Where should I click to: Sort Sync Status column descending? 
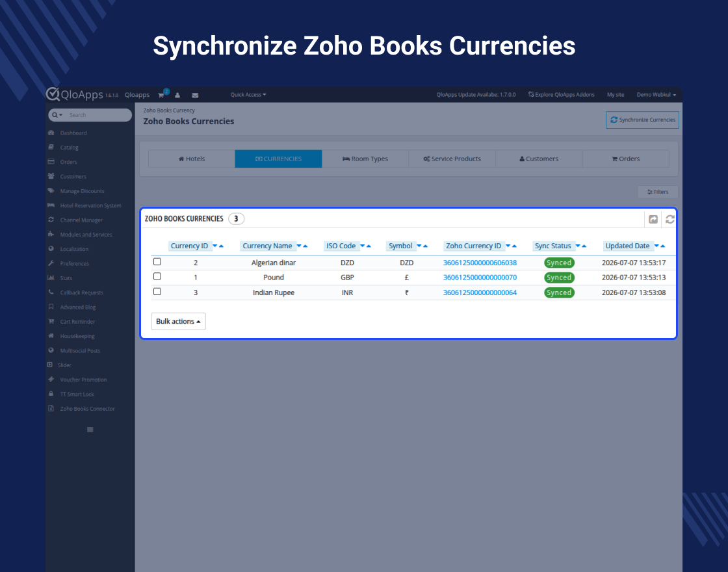click(578, 246)
